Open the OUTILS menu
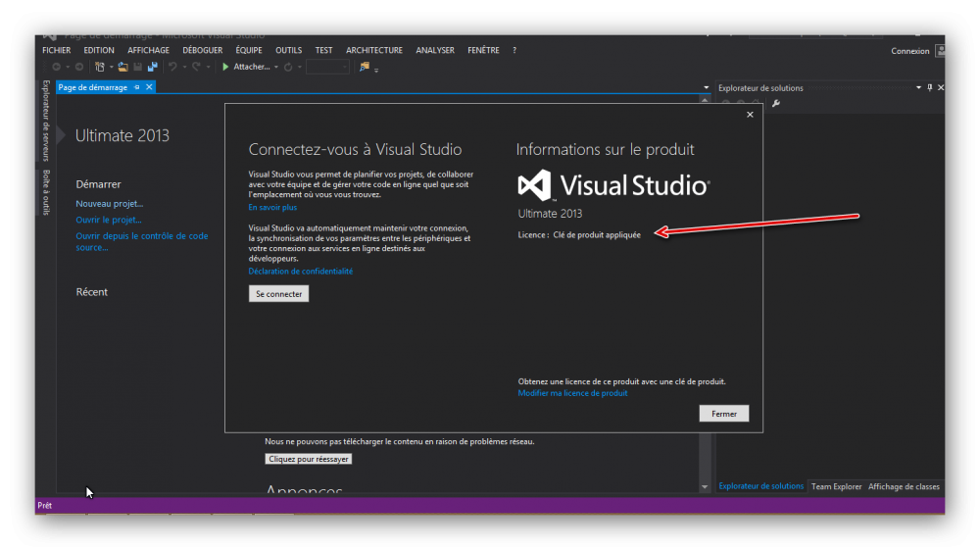The width and height of the screenshot is (980, 550). click(x=289, y=50)
